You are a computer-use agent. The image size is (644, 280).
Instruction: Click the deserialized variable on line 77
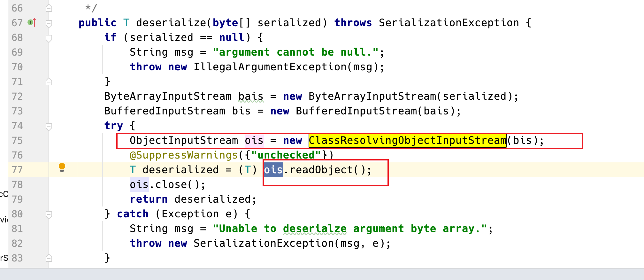(x=180, y=170)
